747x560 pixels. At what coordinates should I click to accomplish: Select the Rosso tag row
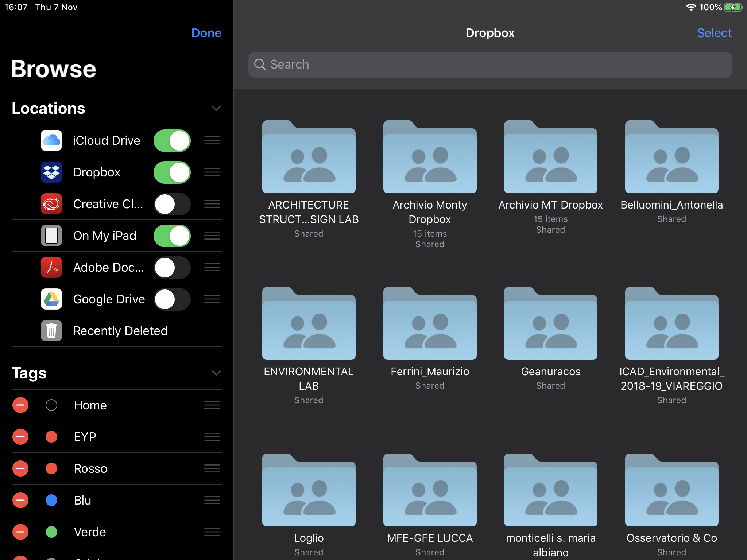(x=90, y=468)
